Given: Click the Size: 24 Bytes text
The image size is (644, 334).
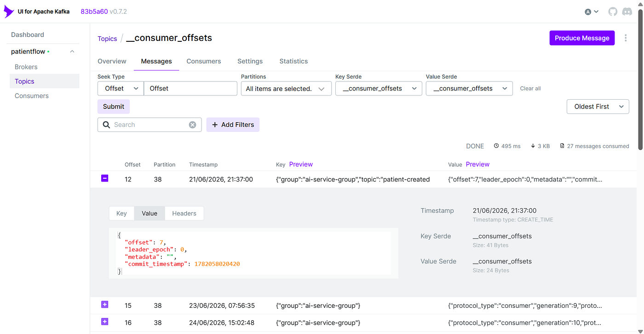Looking at the screenshot, I should click(x=491, y=271).
